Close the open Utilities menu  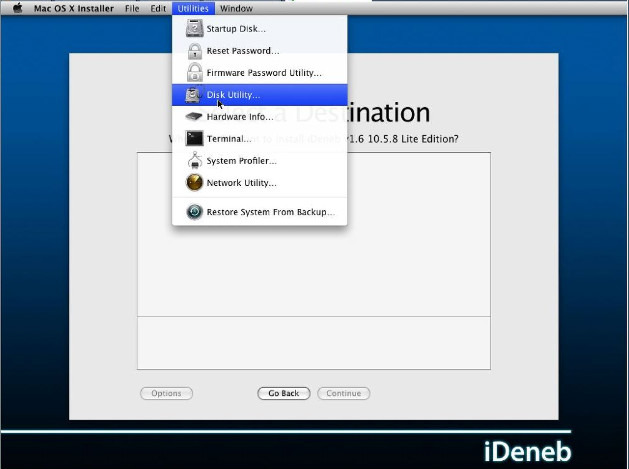[x=193, y=8]
